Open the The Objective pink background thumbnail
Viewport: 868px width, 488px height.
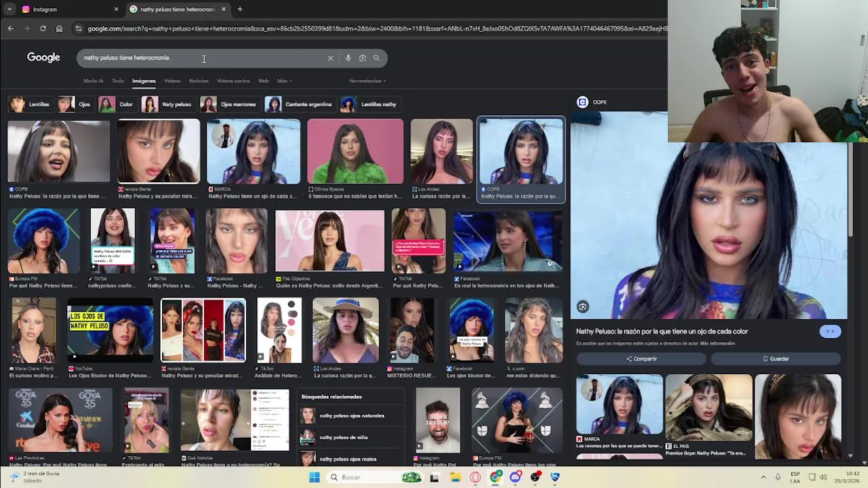(x=330, y=241)
